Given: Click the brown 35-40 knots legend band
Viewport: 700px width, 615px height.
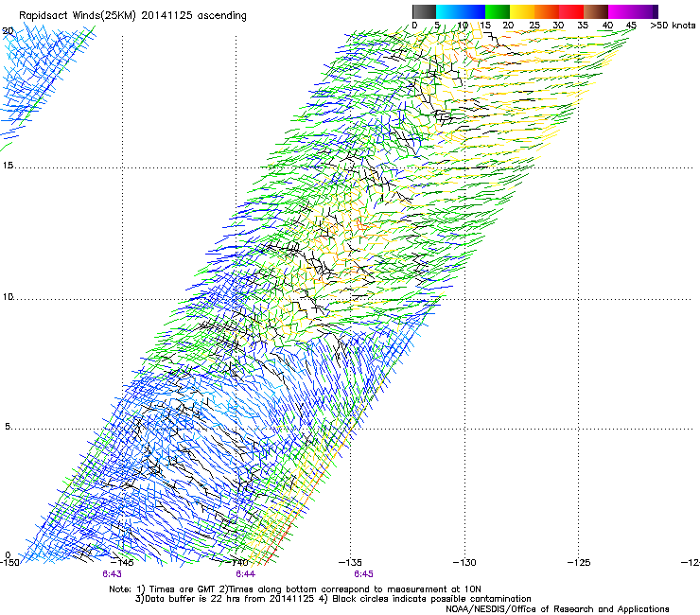Looking at the screenshot, I should 596,11.
